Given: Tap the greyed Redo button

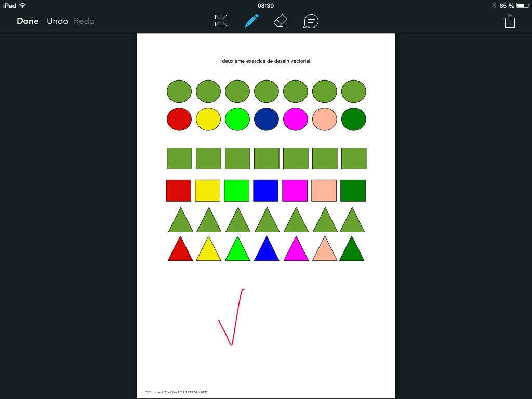Looking at the screenshot, I should click(x=84, y=21).
